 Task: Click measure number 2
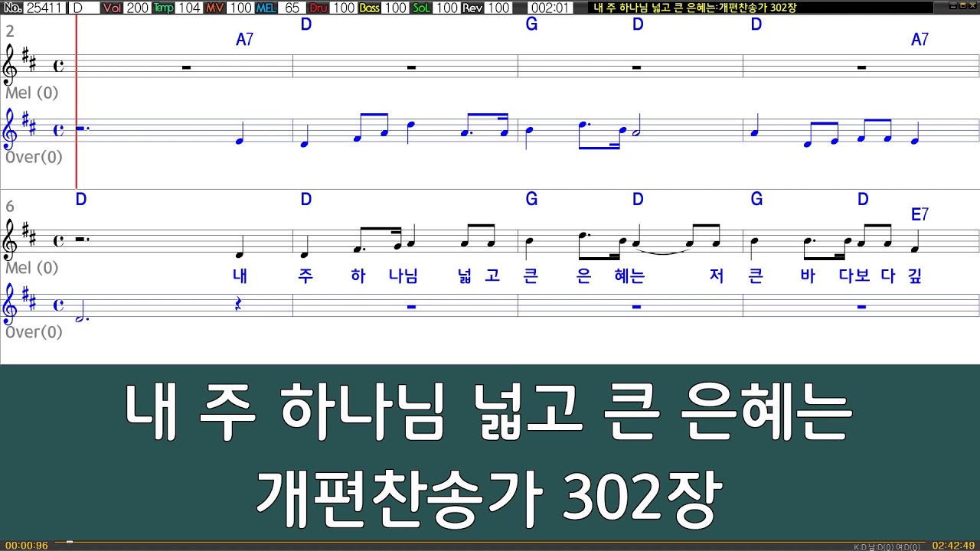(10, 31)
